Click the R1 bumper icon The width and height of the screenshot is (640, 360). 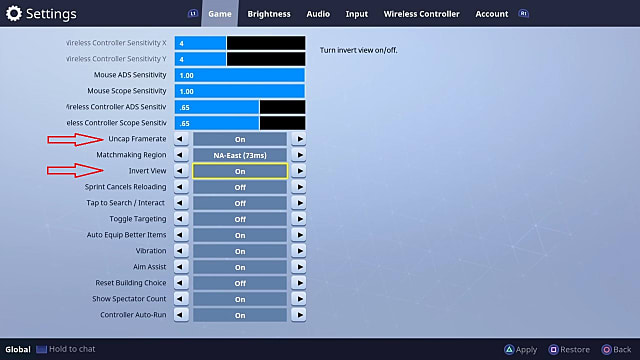pyautogui.click(x=523, y=14)
